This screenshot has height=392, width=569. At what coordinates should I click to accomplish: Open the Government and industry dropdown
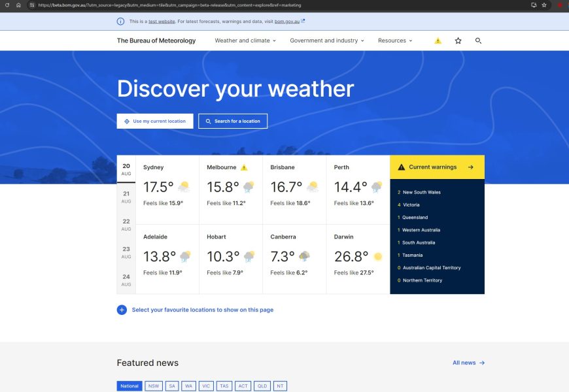tap(326, 41)
